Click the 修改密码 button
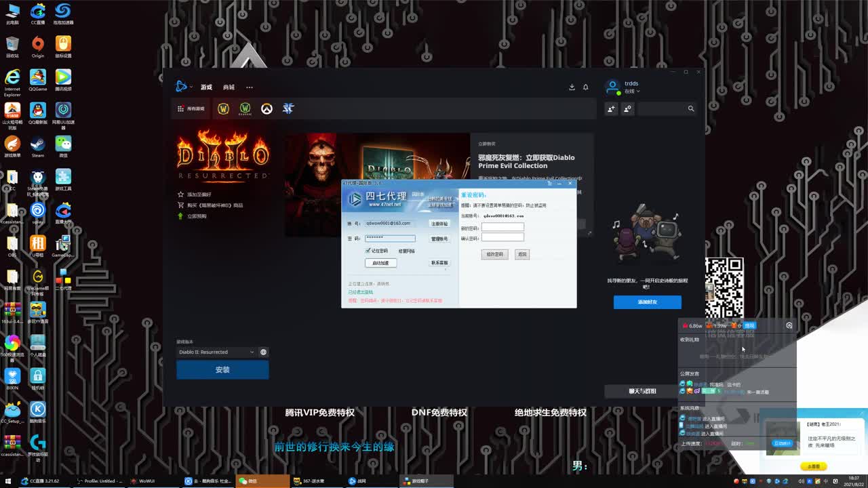 pyautogui.click(x=495, y=254)
